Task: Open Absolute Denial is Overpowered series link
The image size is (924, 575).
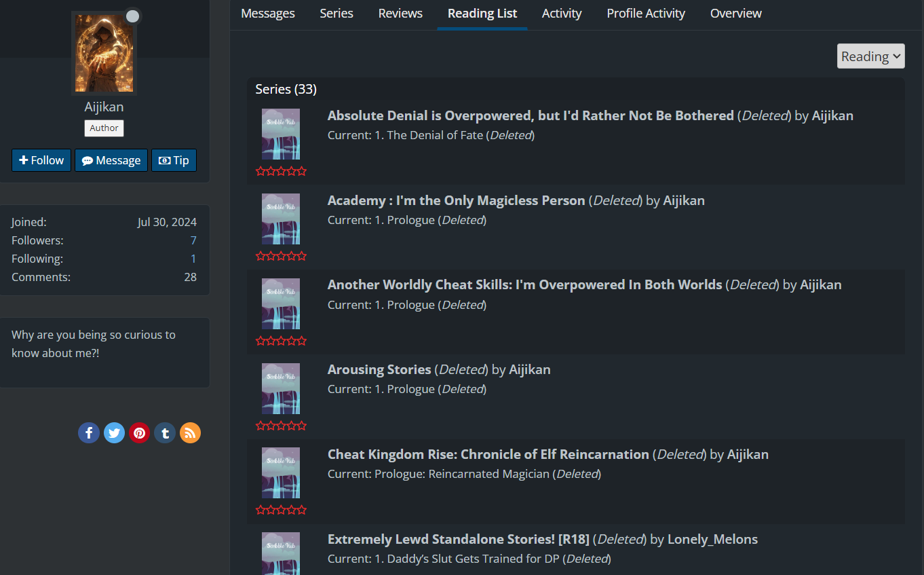Action: coord(531,115)
